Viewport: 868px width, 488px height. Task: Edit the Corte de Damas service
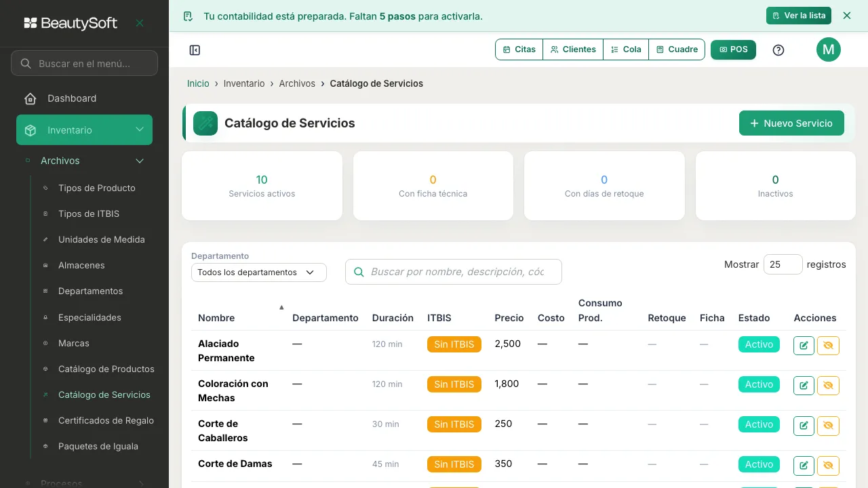click(x=804, y=466)
